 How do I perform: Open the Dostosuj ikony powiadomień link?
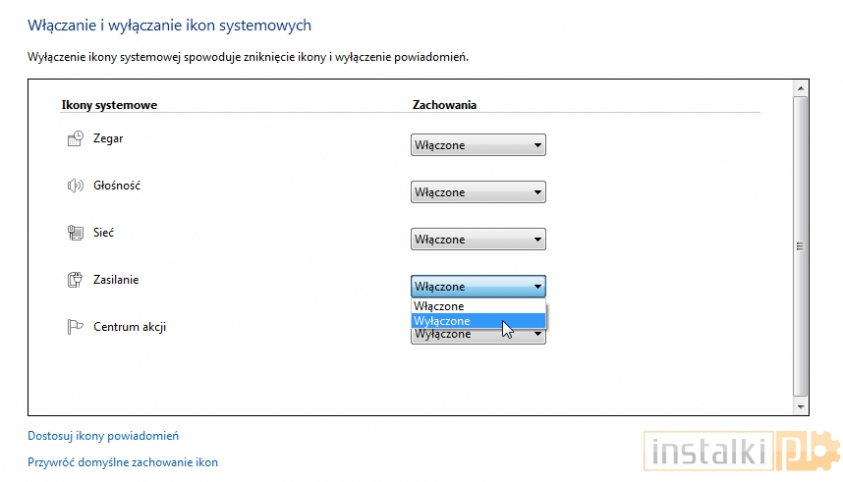pos(103,436)
